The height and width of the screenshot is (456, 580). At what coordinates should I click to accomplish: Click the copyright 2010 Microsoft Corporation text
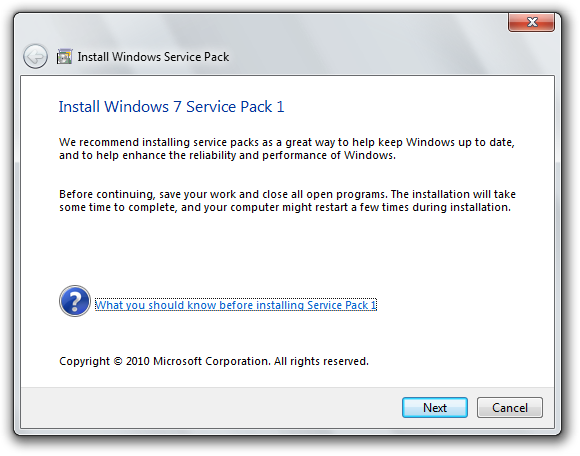(x=214, y=361)
